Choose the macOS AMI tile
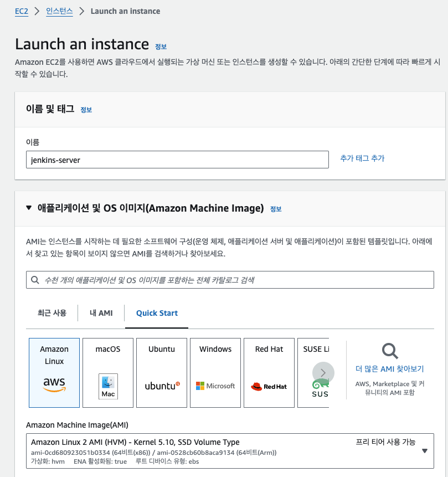448x477 pixels. tap(108, 373)
